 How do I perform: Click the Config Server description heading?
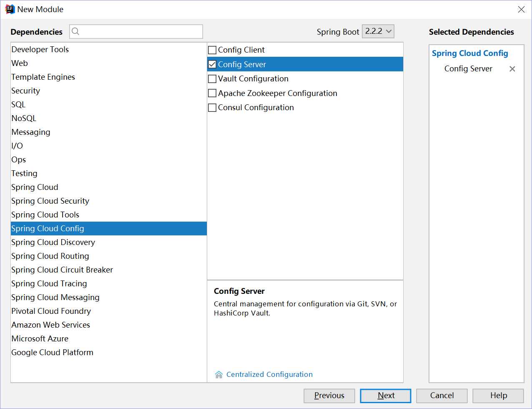tap(239, 291)
